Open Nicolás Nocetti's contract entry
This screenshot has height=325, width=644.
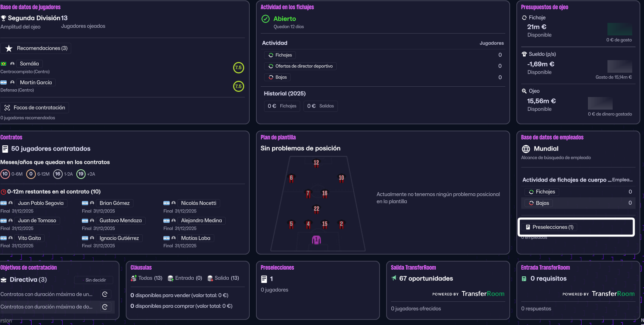(198, 203)
